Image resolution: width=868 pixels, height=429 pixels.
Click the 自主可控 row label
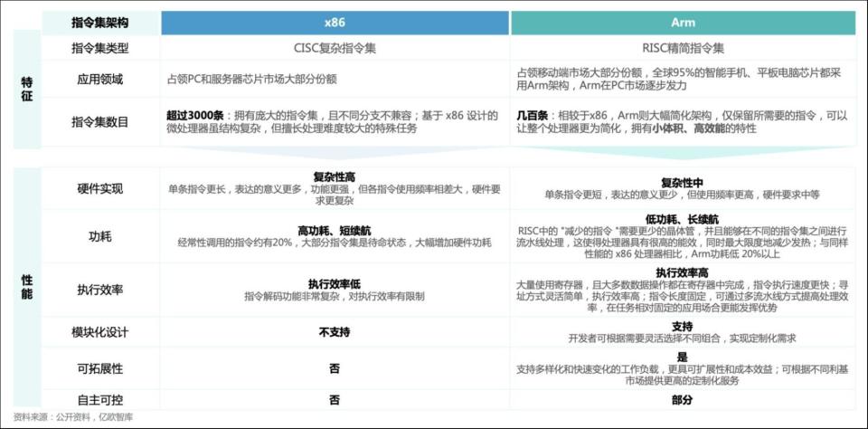(99, 400)
